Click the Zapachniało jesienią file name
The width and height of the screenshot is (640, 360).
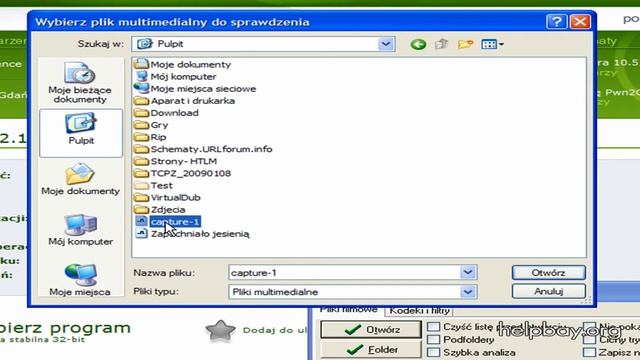point(200,234)
